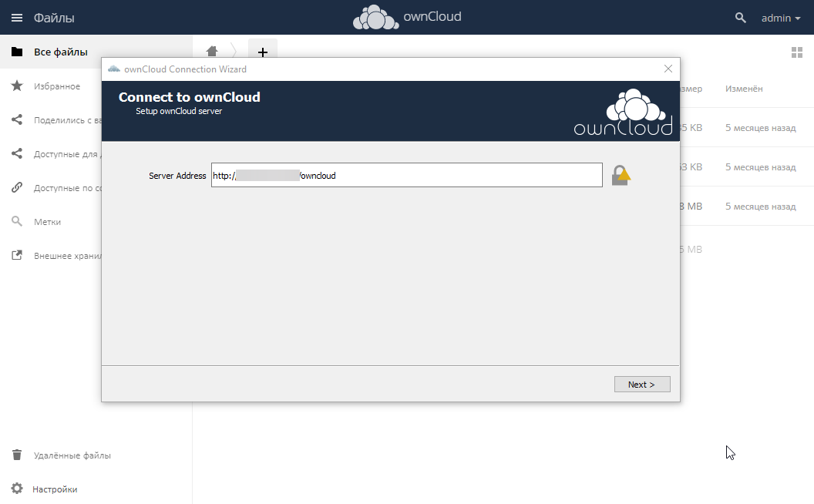Switch to grid view icon
This screenshot has height=504, width=814.
[797, 52]
